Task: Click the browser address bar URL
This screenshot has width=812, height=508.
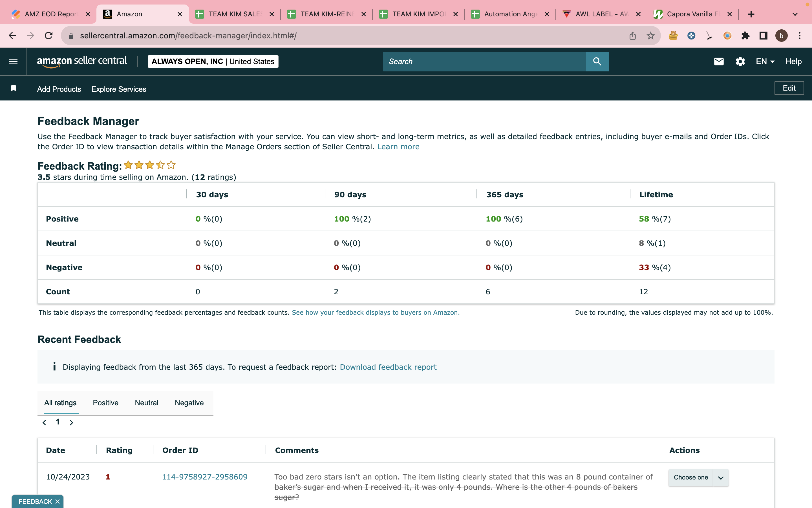Action: [188, 36]
